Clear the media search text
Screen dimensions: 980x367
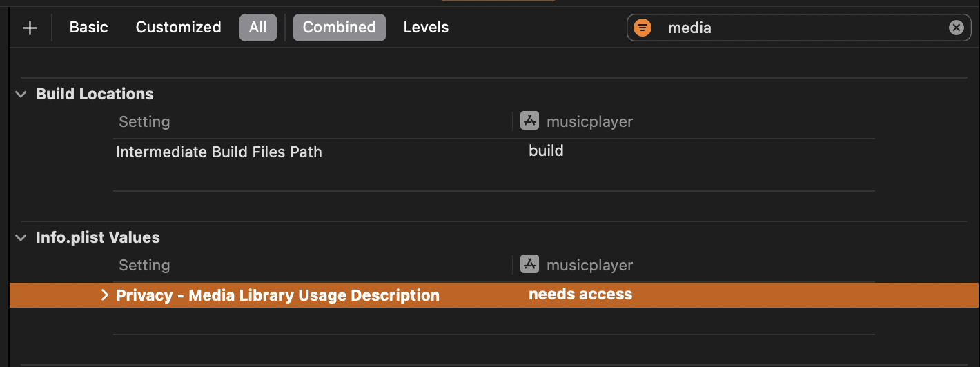pyautogui.click(x=956, y=28)
